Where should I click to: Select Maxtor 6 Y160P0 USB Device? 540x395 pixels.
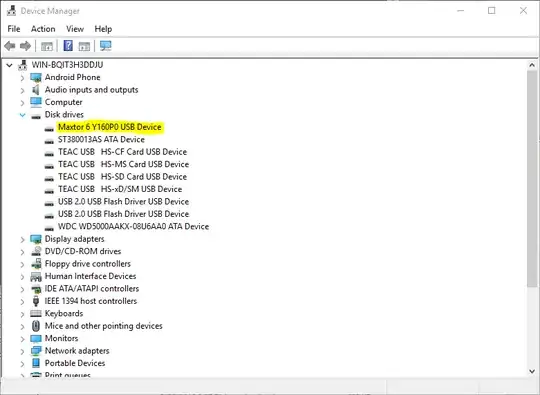110,127
